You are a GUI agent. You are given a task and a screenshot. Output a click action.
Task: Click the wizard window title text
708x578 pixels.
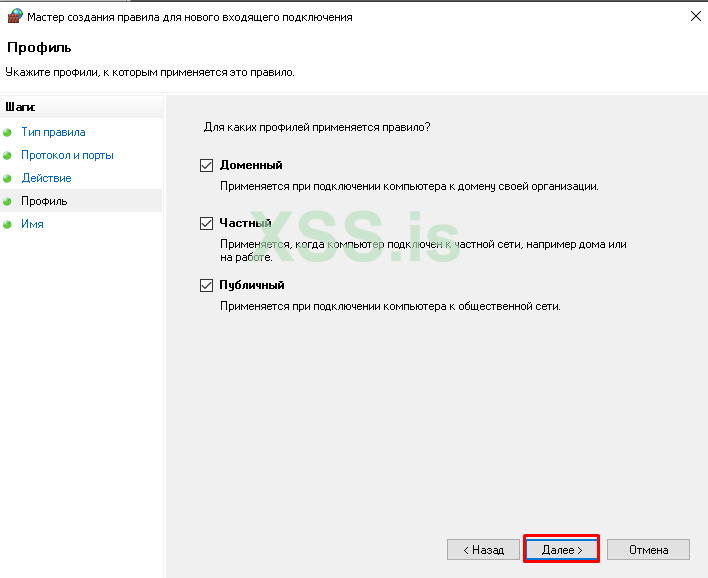188,17
